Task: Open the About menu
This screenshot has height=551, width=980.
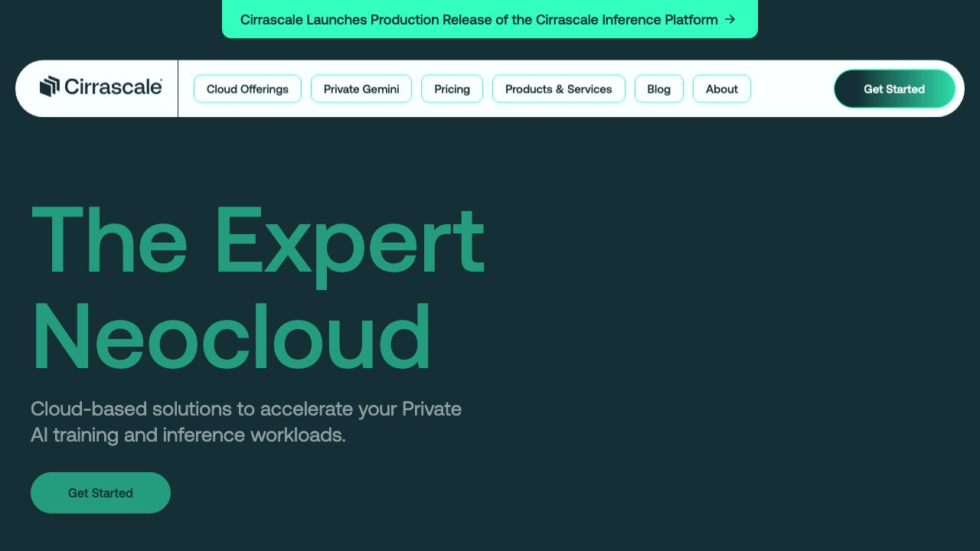Action: (722, 89)
